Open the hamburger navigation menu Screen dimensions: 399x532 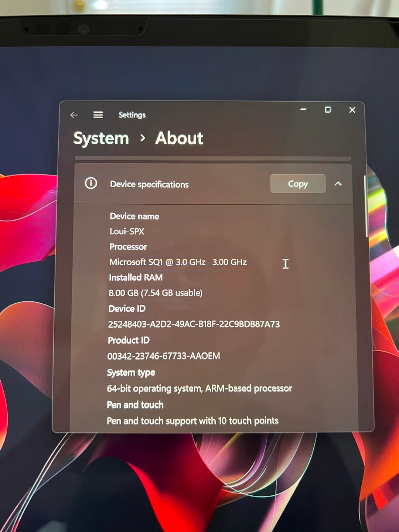coord(98,115)
